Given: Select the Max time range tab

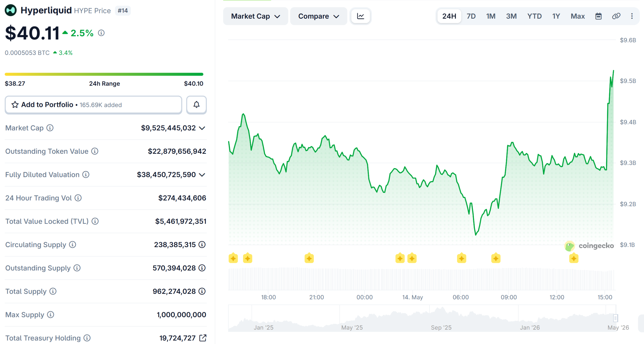Looking at the screenshot, I should click(x=578, y=16).
